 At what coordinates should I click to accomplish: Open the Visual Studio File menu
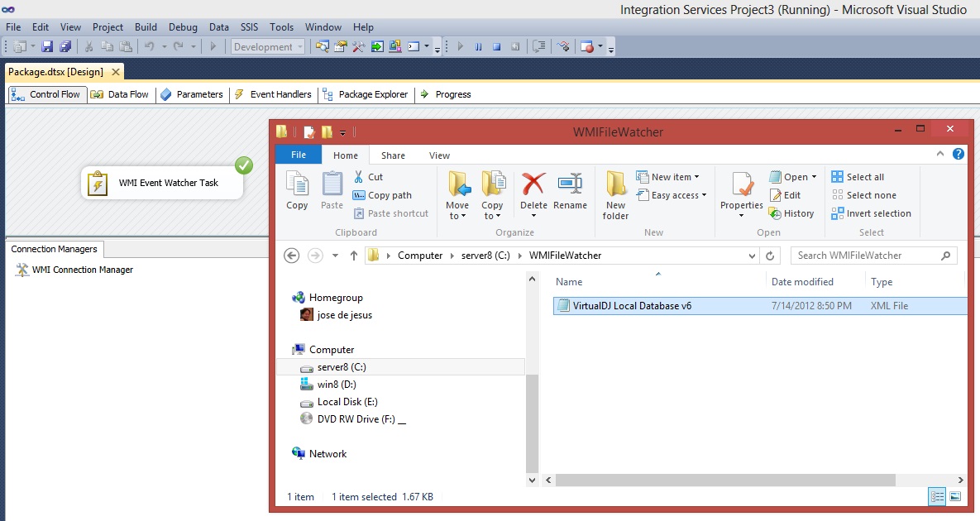[x=13, y=26]
